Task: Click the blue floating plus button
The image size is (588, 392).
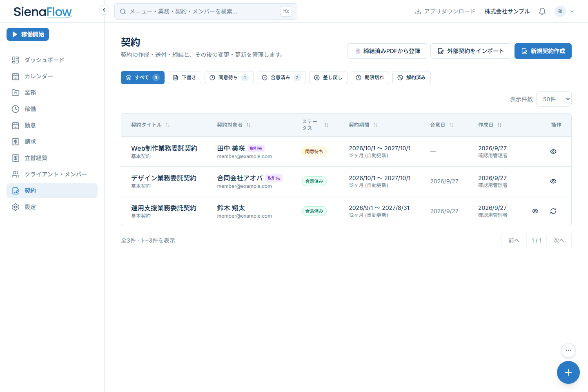Action: [568, 372]
